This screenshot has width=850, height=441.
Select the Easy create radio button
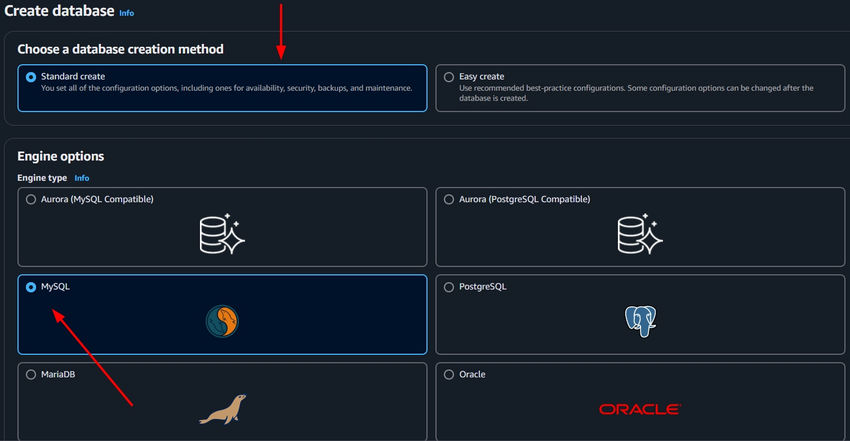[x=449, y=77]
